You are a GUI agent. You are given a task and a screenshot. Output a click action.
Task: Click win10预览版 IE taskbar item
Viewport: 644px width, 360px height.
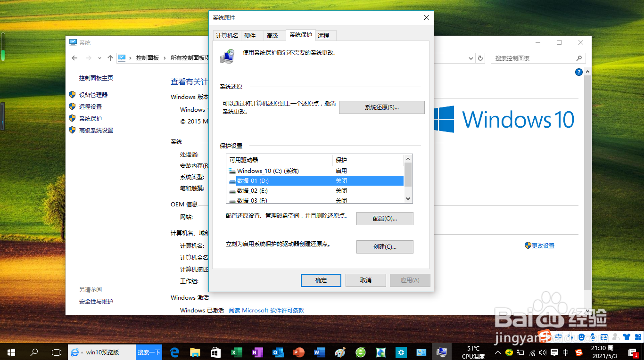[102, 352]
